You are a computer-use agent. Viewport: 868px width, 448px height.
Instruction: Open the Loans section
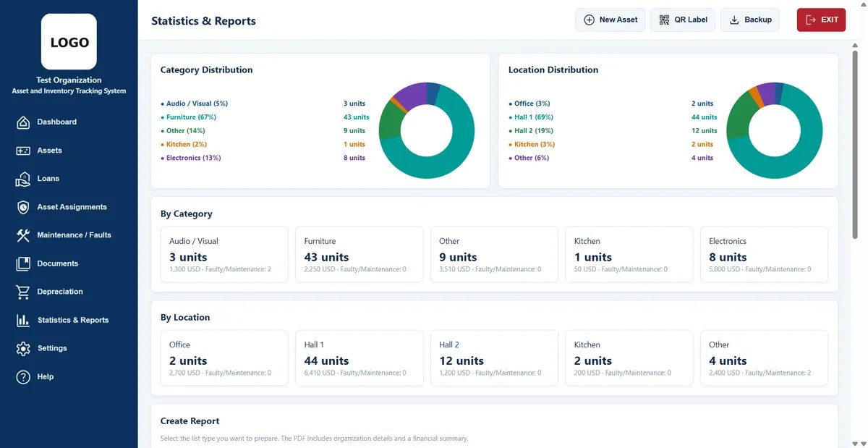[x=48, y=179]
